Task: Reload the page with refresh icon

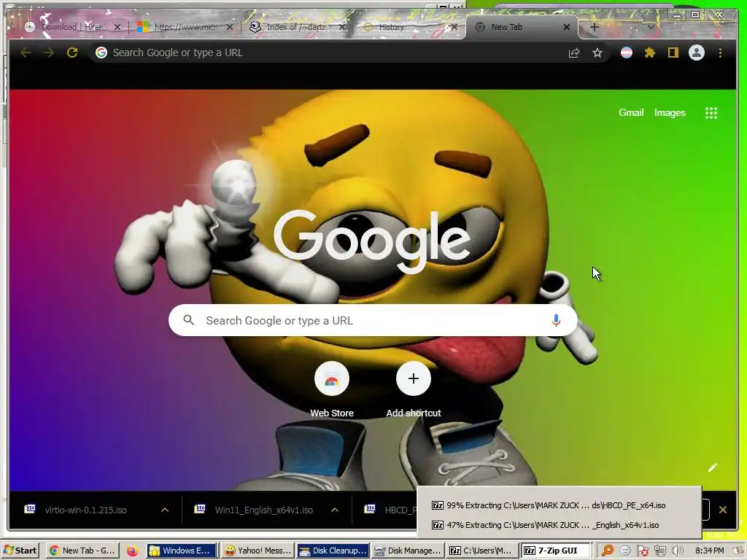Action: pyautogui.click(x=72, y=52)
